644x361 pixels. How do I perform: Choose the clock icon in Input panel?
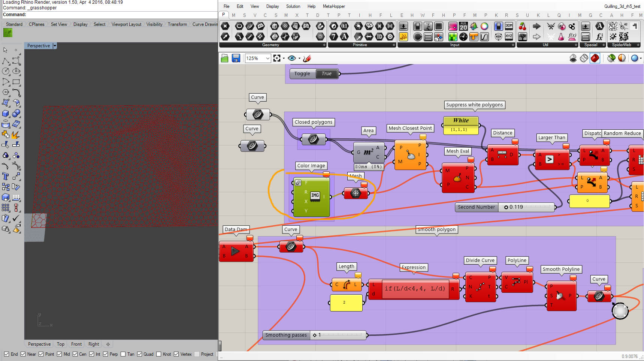(463, 37)
